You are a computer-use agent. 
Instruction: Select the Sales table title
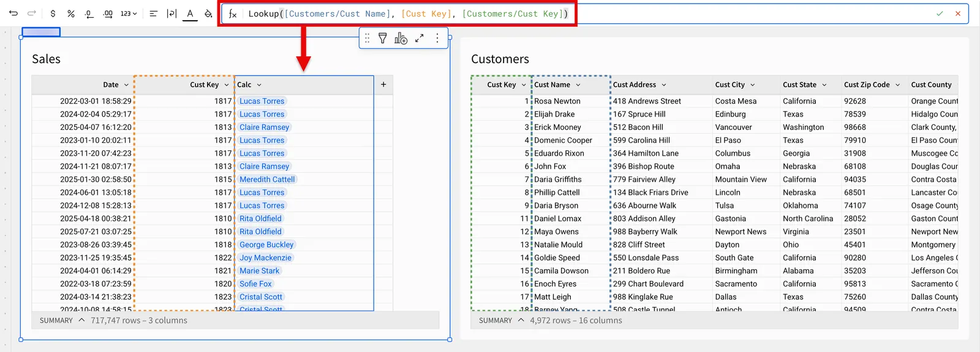pyautogui.click(x=47, y=59)
